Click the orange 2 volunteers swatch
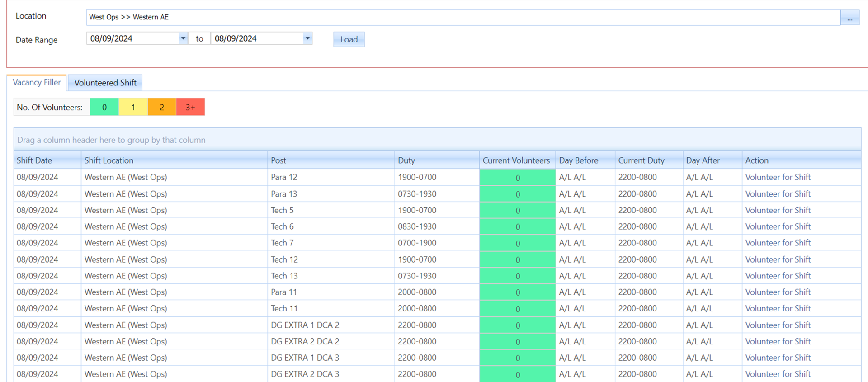 [161, 107]
